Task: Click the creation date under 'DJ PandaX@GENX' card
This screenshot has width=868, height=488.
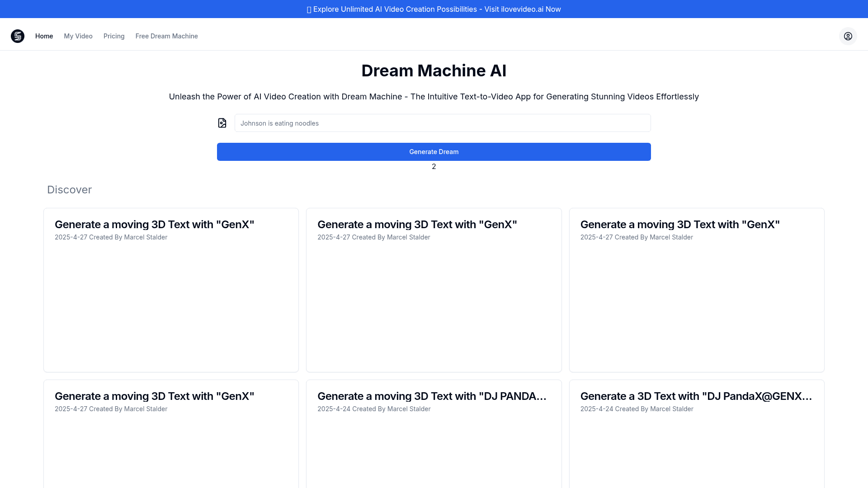Action: (x=637, y=409)
